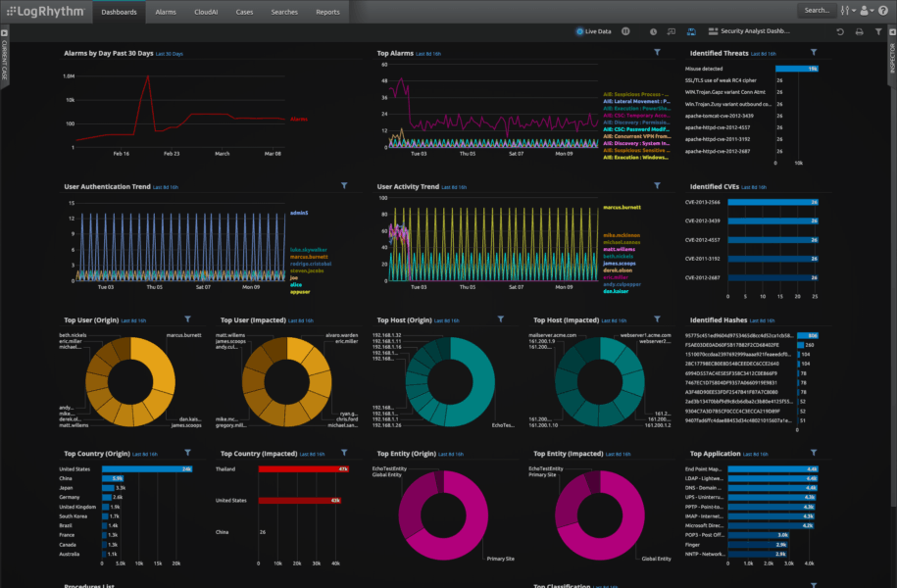Image resolution: width=897 pixels, height=588 pixels.
Task: Open the CloudAI tab
Action: point(206,12)
